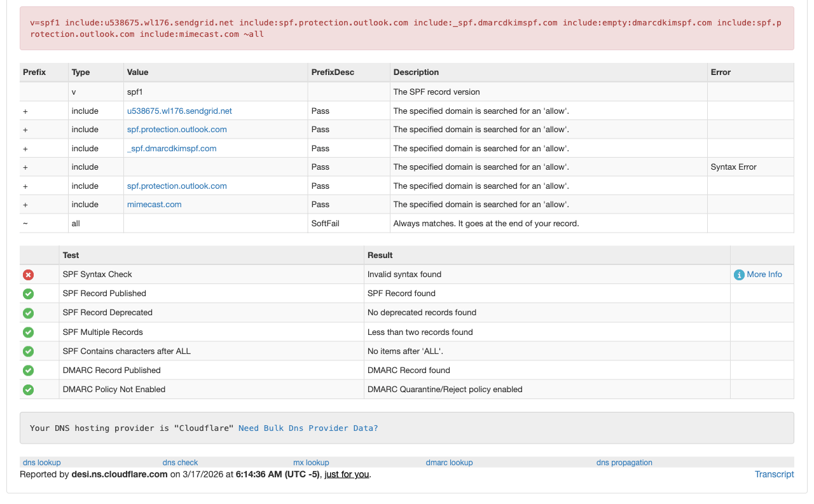Image resolution: width=814 pixels, height=504 pixels.
Task: Open Need Bulk Dns Provider Data link
Action: coord(308,428)
